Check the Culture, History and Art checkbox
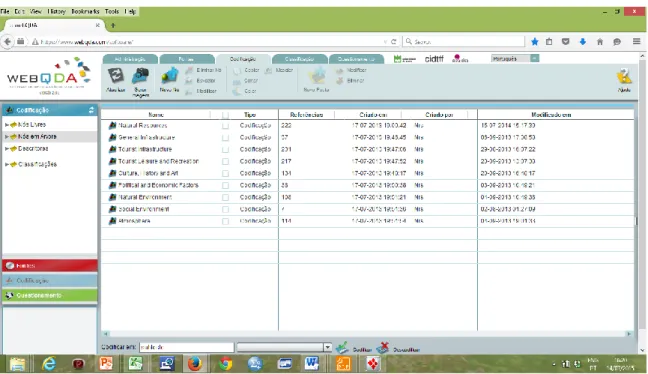The height and width of the screenshot is (374, 648). click(225, 174)
